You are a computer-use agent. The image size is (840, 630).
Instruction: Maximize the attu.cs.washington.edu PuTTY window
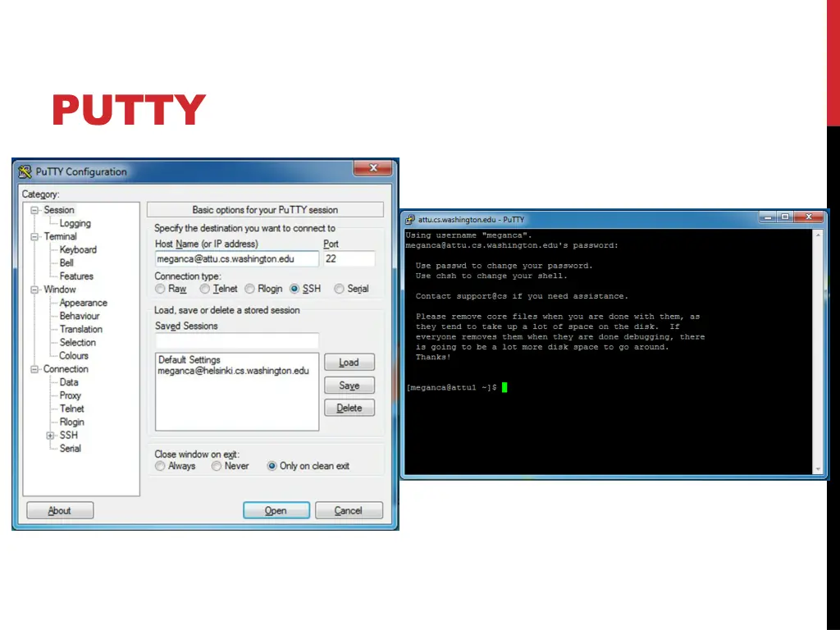(785, 217)
